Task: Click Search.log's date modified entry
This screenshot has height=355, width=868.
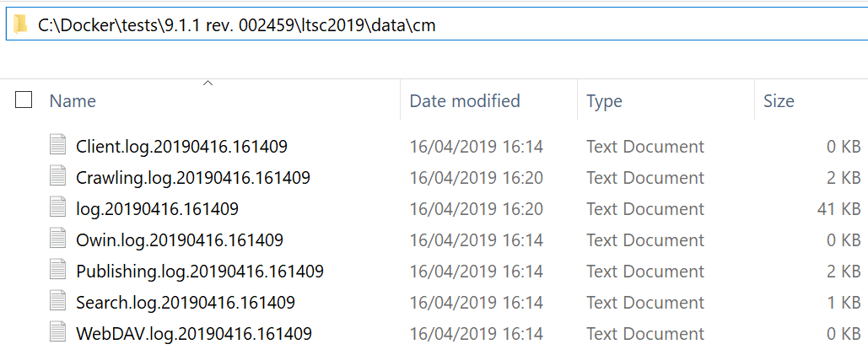Action: click(476, 303)
